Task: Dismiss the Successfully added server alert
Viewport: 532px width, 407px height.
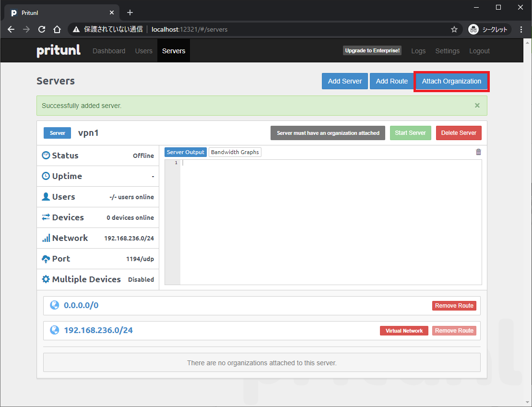Action: tap(477, 105)
